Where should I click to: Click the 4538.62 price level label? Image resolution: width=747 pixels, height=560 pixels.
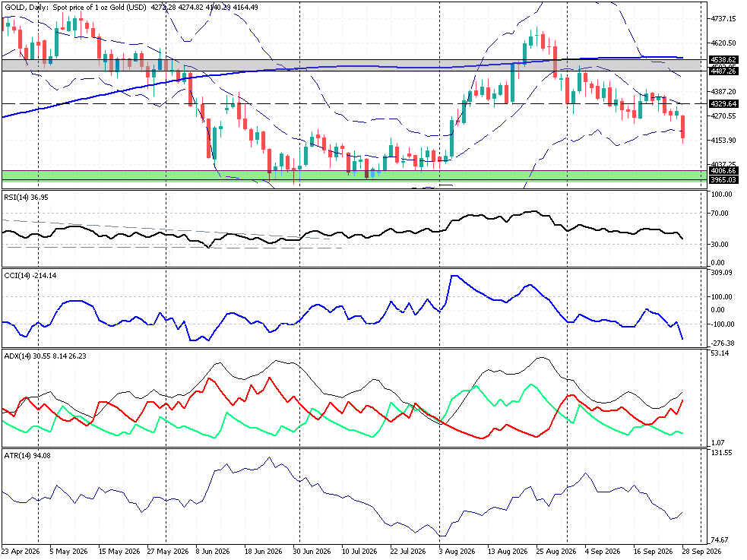(x=723, y=59)
